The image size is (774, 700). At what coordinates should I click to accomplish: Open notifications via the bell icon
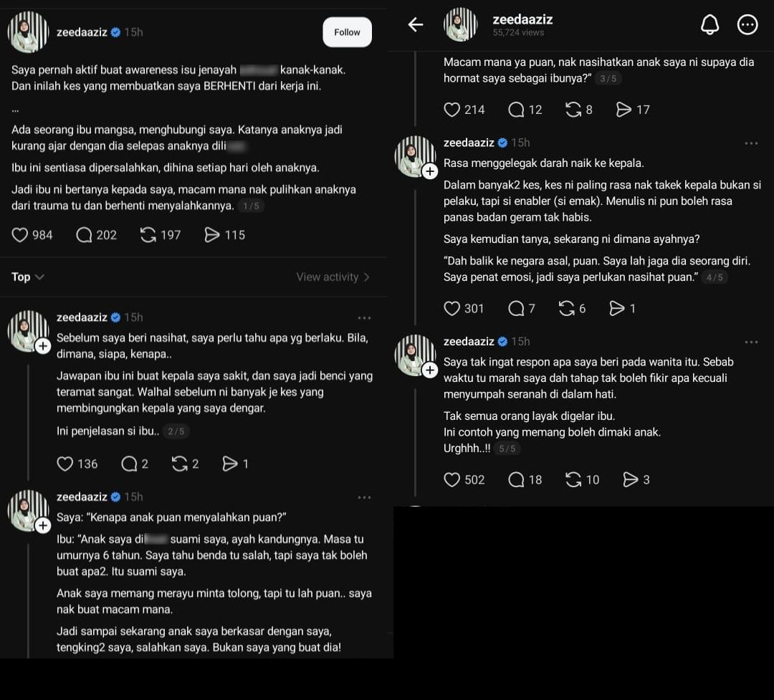click(x=710, y=24)
